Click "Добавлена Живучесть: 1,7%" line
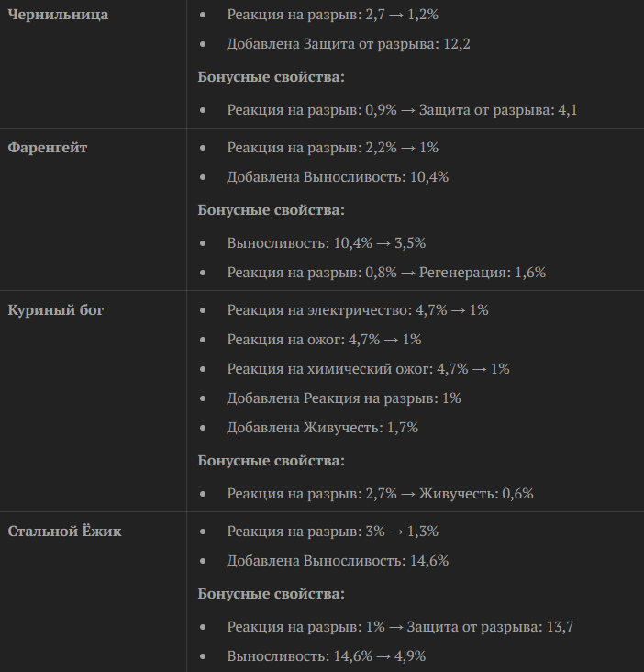 pos(323,427)
